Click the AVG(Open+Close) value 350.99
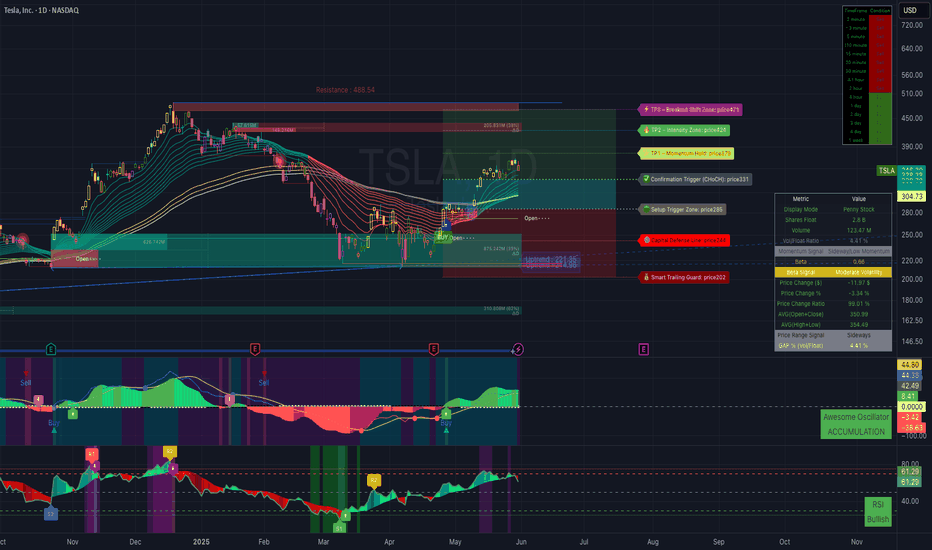This screenshot has width=932, height=550. pyautogui.click(x=858, y=314)
